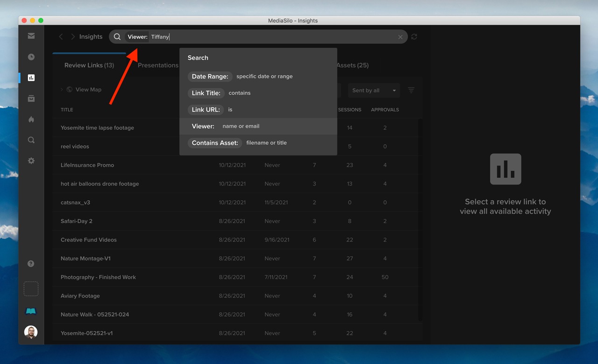Choose the Date Range search filter
This screenshot has width=598, height=364.
(210, 76)
